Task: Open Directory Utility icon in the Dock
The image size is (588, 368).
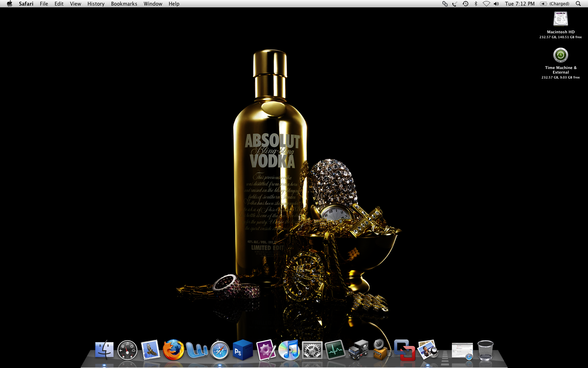Action: [x=381, y=350]
